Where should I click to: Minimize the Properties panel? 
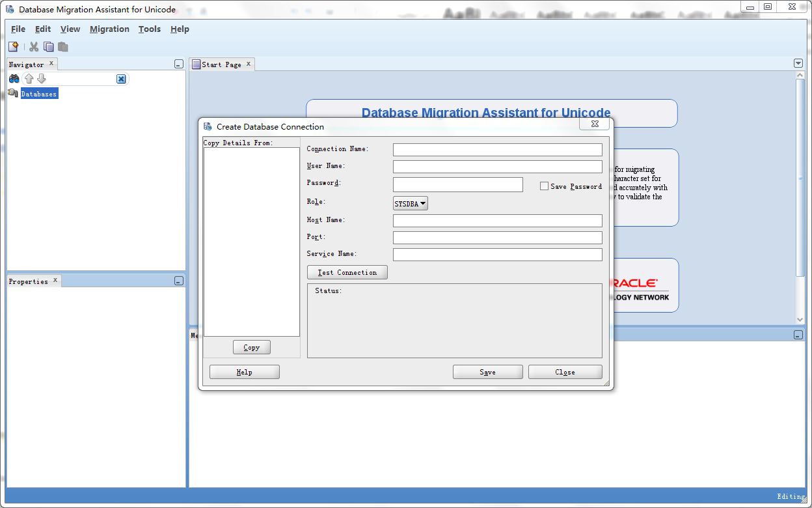click(x=179, y=281)
